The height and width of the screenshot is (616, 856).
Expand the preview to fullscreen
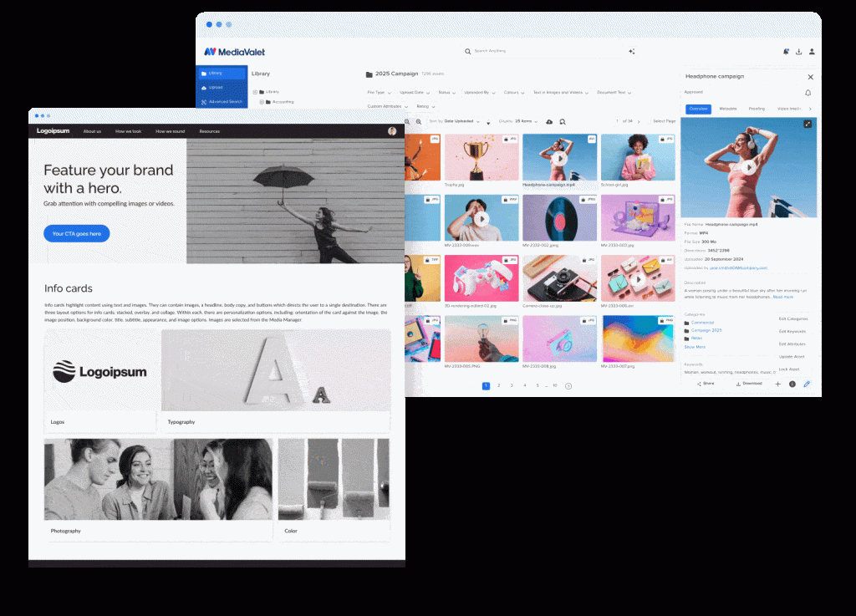[808, 125]
